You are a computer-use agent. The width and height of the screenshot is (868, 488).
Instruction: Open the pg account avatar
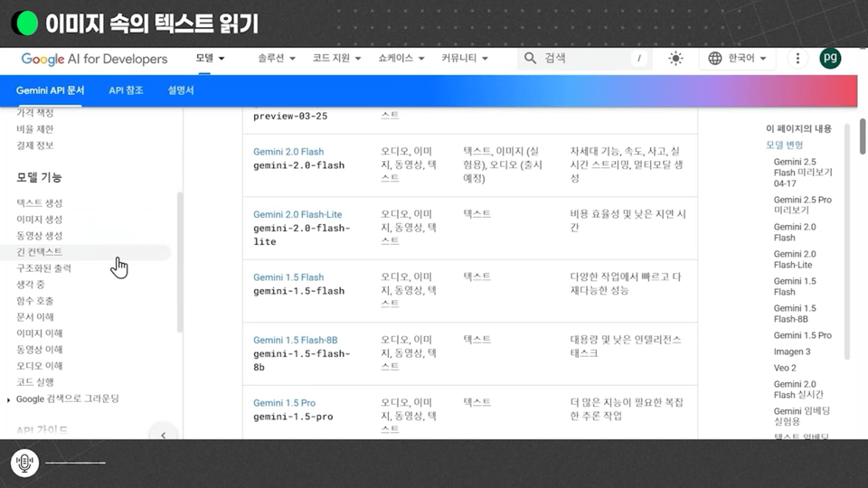pyautogui.click(x=830, y=58)
